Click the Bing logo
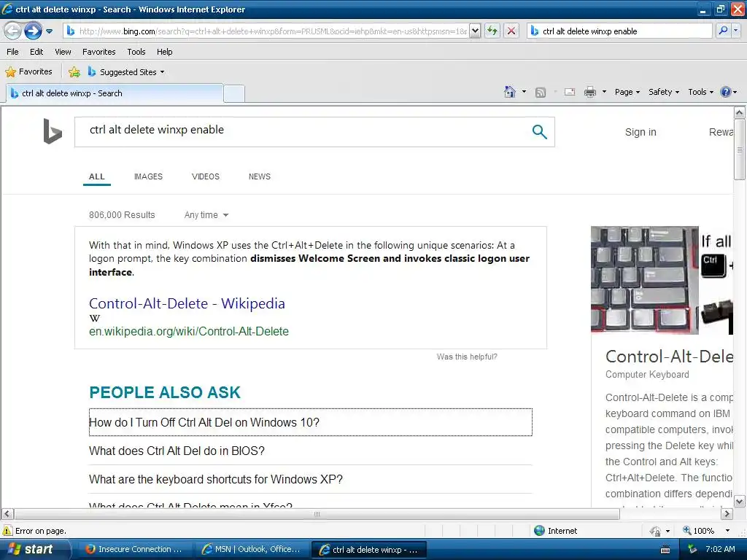 pyautogui.click(x=53, y=131)
